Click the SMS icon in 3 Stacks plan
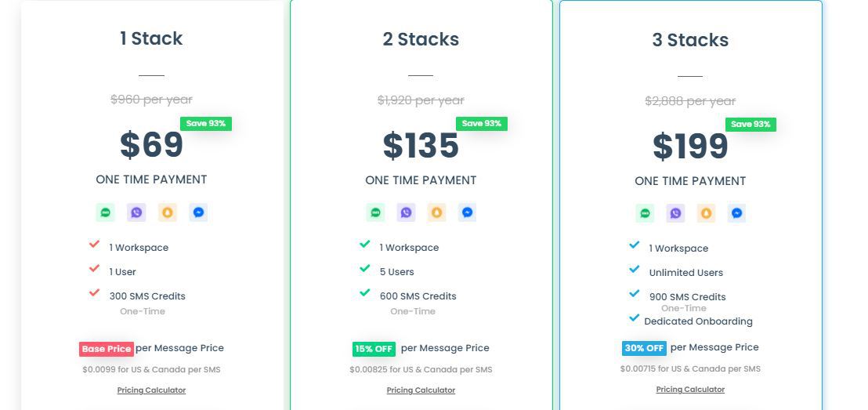The width and height of the screenshot is (868, 410). tap(645, 213)
